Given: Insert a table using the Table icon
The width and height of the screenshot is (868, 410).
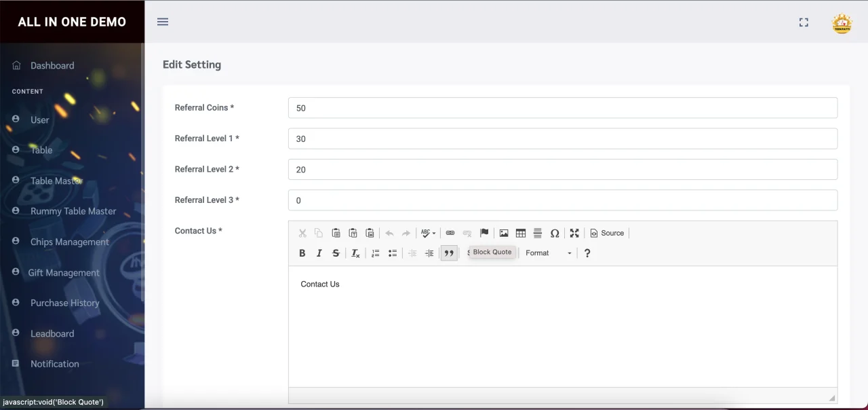Looking at the screenshot, I should [x=521, y=233].
